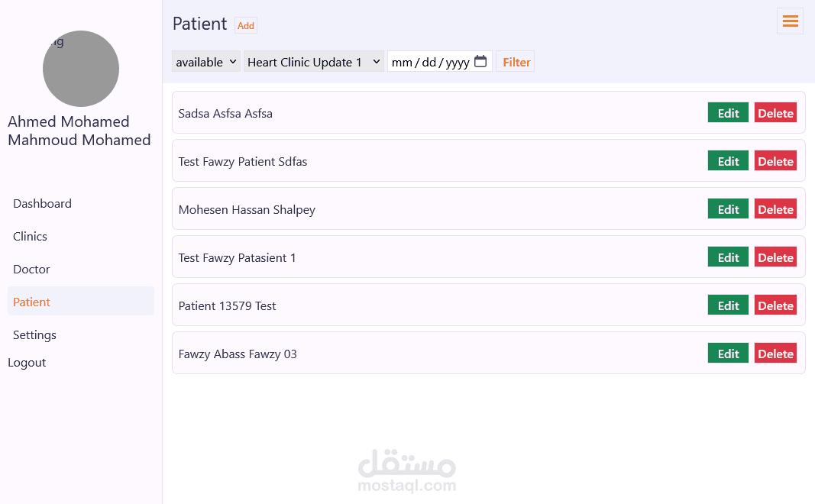Screen dimensions: 815x504
Task: Click the mm/dd/yyyy date input field
Action: pyautogui.click(x=430, y=62)
